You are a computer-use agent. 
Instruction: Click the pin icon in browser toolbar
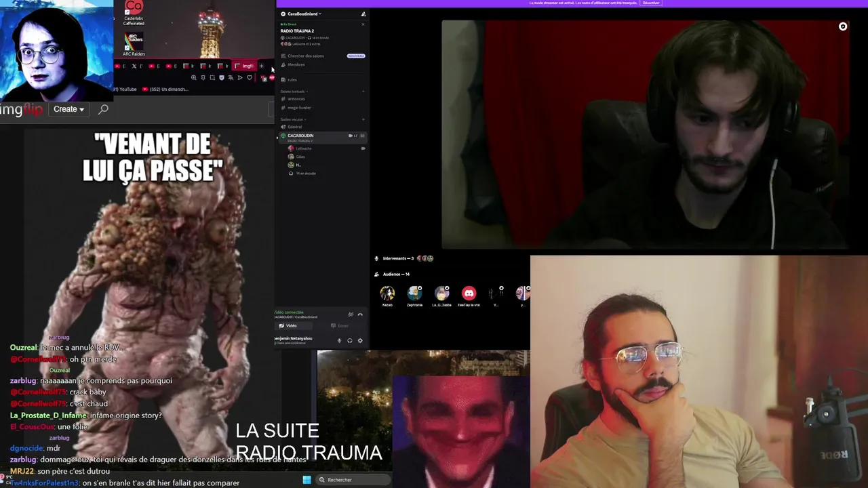coord(203,78)
